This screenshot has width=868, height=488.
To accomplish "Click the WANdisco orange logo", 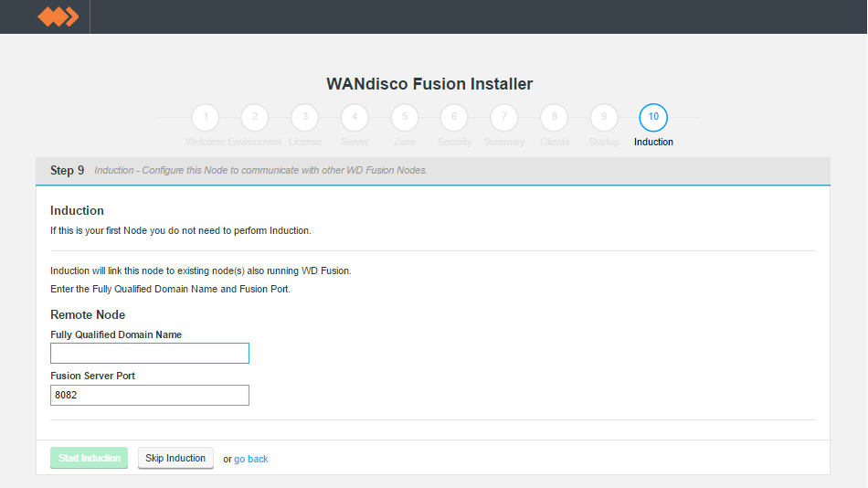I will click(58, 16).
